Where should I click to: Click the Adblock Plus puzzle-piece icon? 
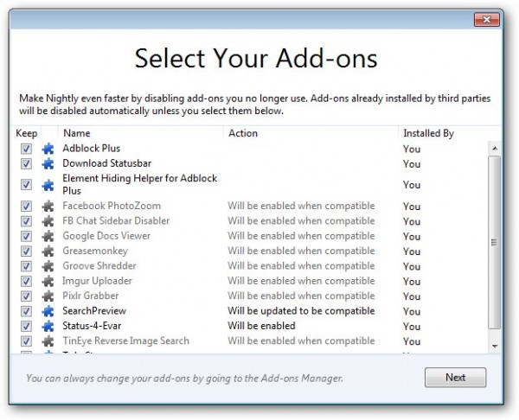pyautogui.click(x=48, y=149)
